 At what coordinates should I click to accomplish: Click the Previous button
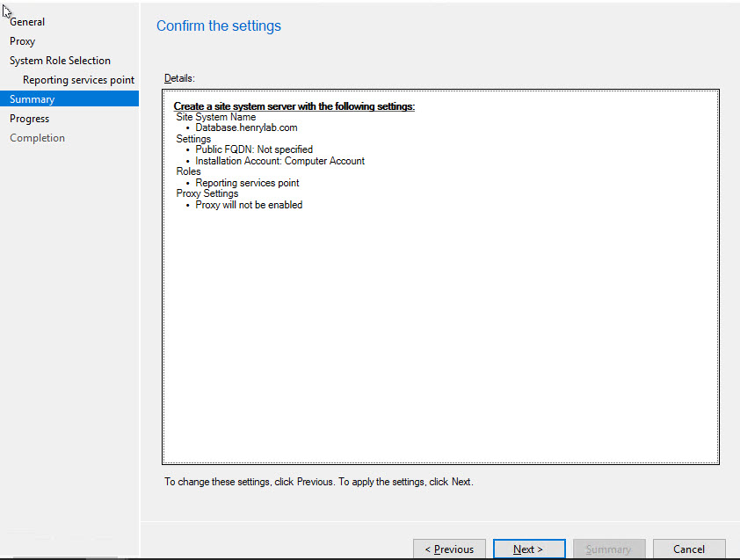449,549
